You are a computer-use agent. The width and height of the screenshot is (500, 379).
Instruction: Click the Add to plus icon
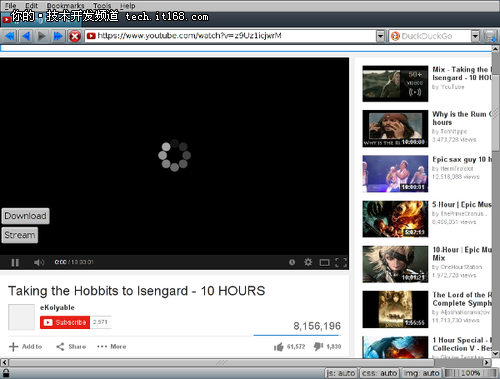click(13, 347)
